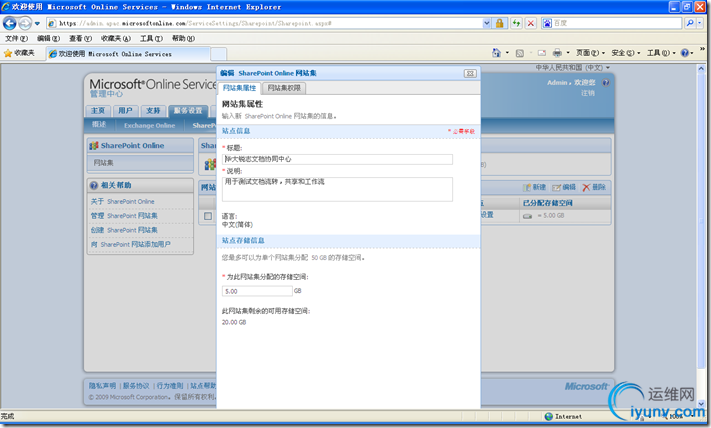The width and height of the screenshot is (711, 428).
Task: Select the Microsoft Online Services browser tab
Action: pos(128,54)
